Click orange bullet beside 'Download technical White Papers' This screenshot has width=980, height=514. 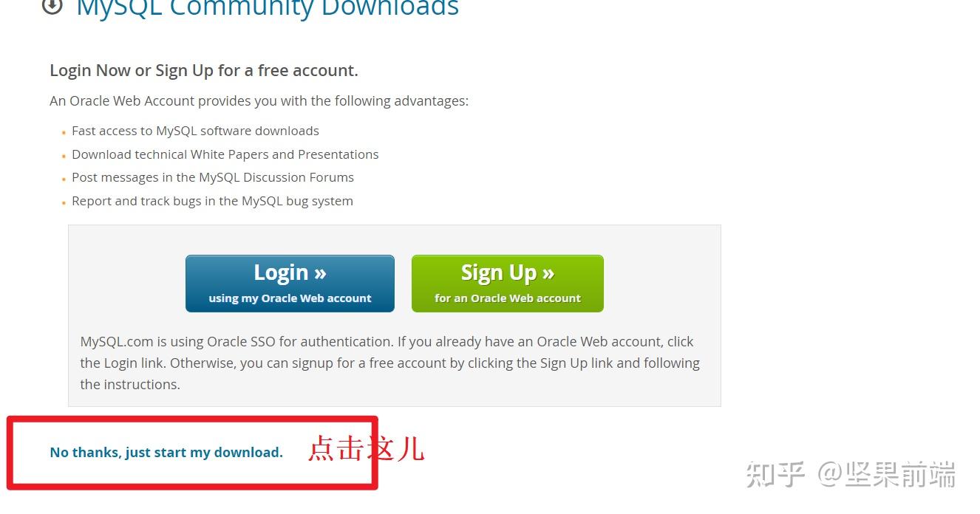(64, 157)
